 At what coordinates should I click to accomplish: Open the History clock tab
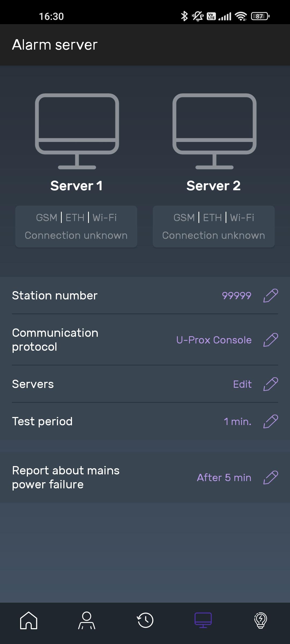[x=145, y=620]
